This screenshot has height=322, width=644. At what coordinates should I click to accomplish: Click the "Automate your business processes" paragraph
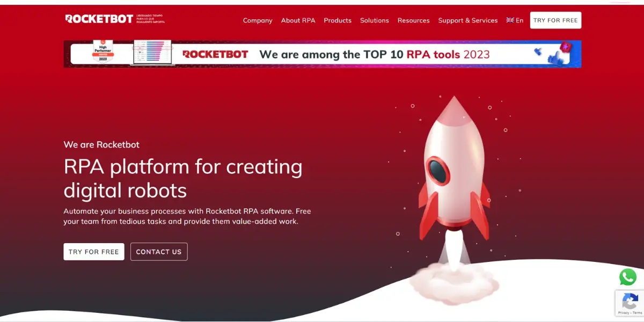pos(187,216)
